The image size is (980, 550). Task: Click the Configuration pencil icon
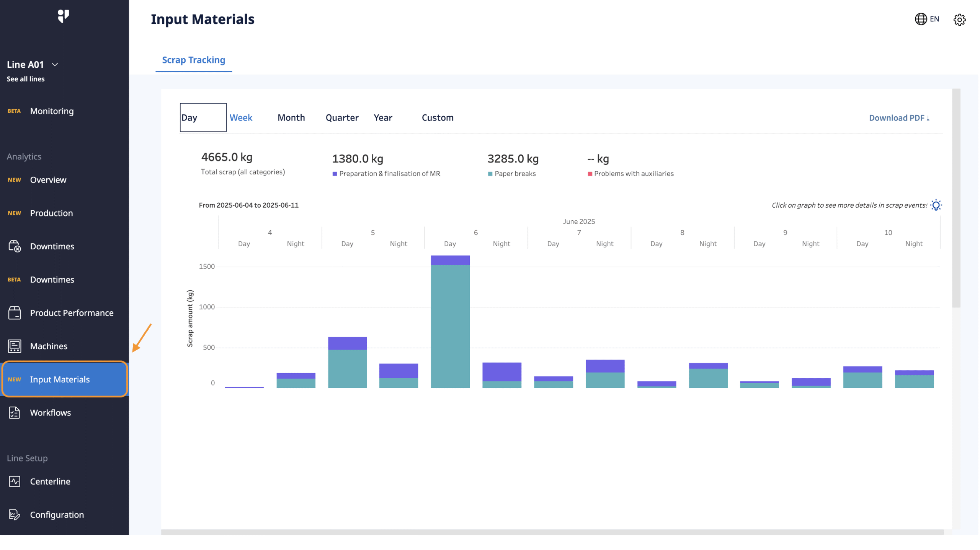tap(14, 514)
